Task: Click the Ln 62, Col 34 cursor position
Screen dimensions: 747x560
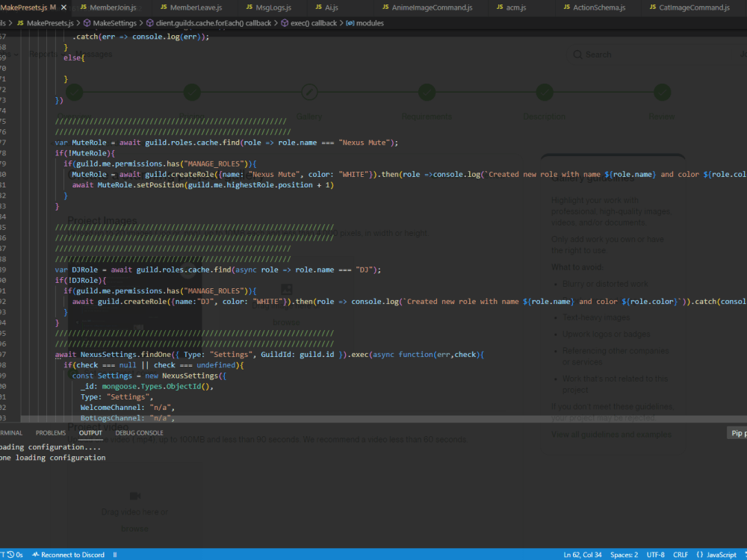Action: point(583,555)
